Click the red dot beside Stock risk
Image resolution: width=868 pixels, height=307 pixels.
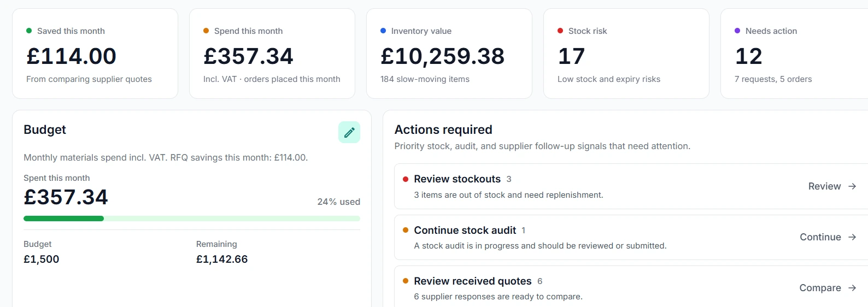560,31
